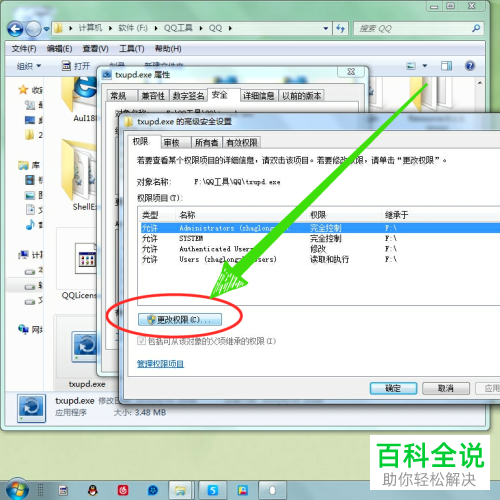Click the blue help question mark icon
500x500 pixels.
point(470,66)
